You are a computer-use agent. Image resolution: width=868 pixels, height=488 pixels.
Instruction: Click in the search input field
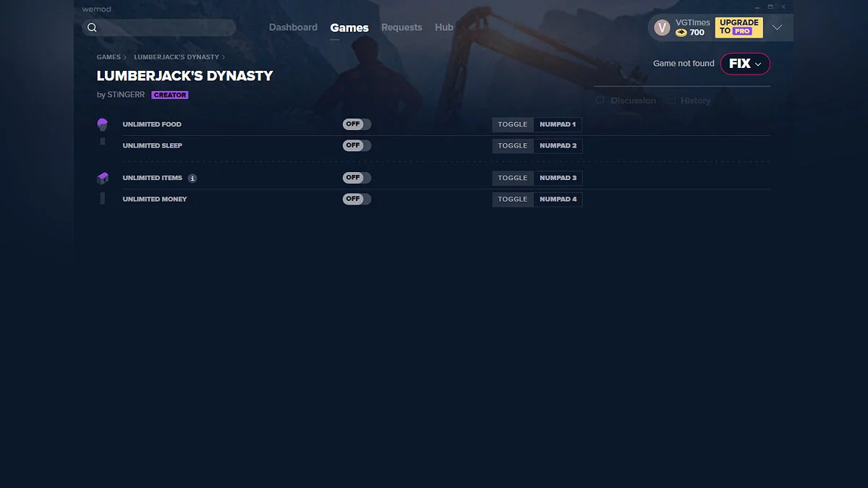[159, 27]
